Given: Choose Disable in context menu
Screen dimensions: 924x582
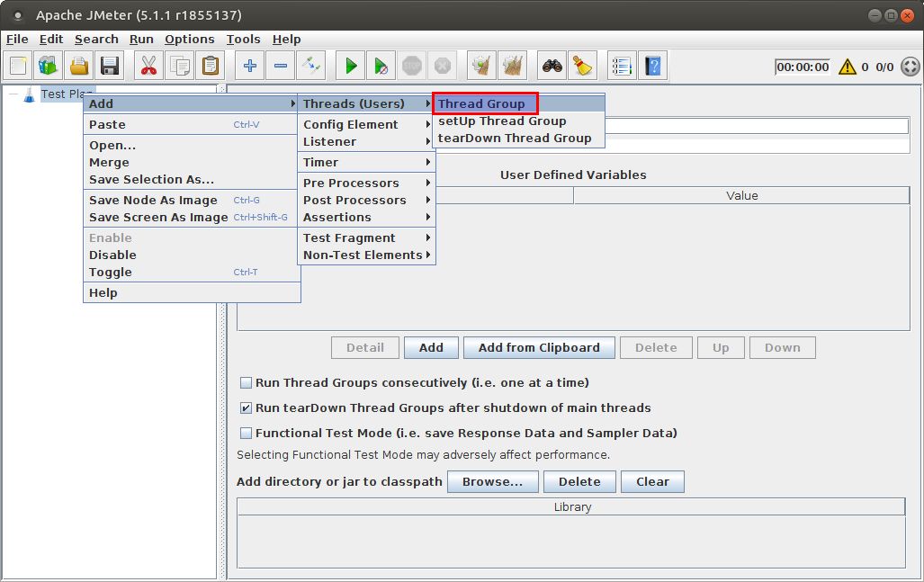Looking at the screenshot, I should point(192,255).
